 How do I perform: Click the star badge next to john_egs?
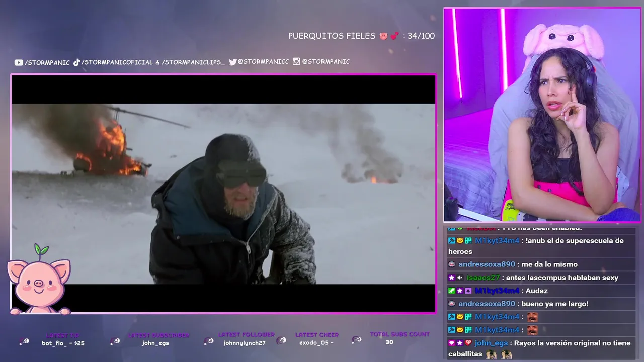[x=460, y=343]
